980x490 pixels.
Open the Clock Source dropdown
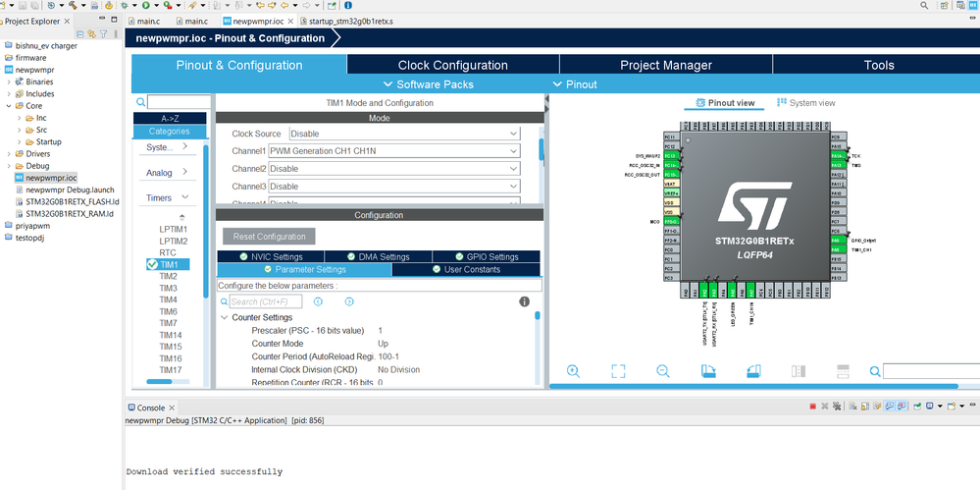pyautogui.click(x=404, y=134)
